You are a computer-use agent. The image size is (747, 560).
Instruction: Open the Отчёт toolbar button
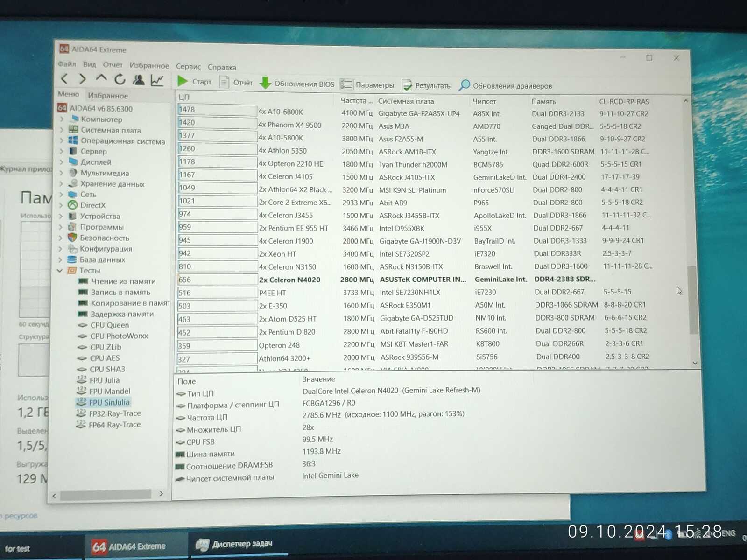237,83
